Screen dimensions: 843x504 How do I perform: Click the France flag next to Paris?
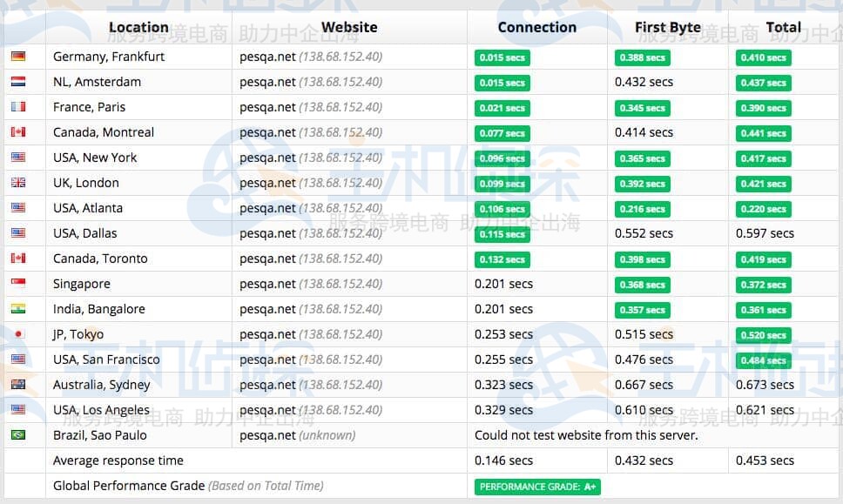(x=18, y=107)
